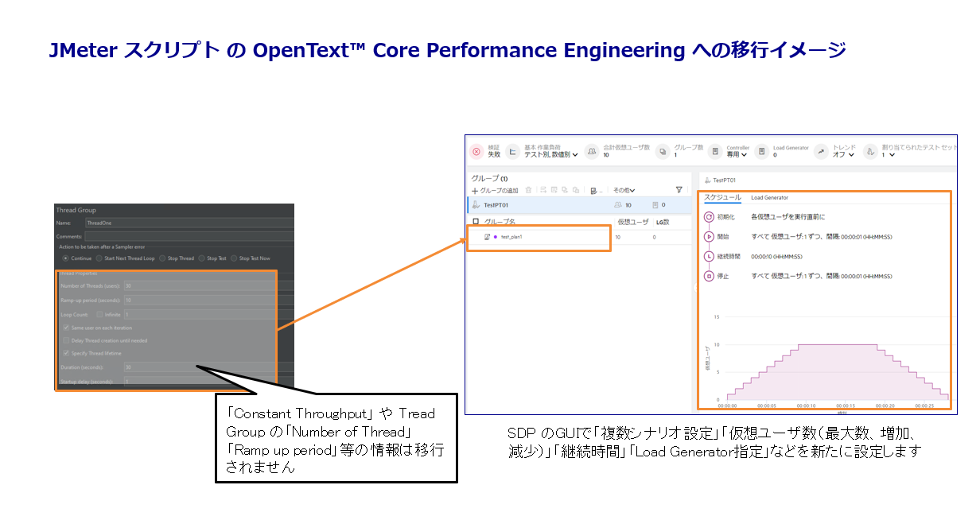The width and height of the screenshot is (980, 520).
Task: Select the Stop Thread radio button
Action: (x=163, y=258)
